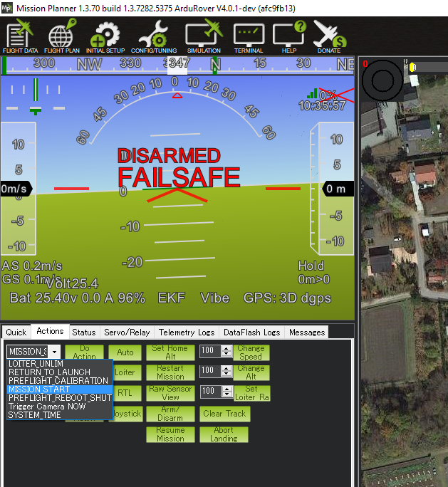Switch to the Messages tab
This screenshot has width=448, height=487.
(x=306, y=332)
